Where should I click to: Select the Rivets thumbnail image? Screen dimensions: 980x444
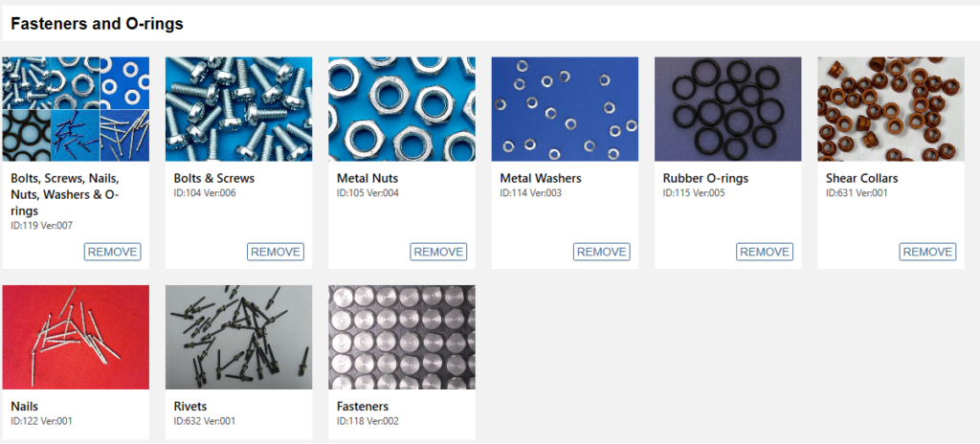pyautogui.click(x=238, y=337)
